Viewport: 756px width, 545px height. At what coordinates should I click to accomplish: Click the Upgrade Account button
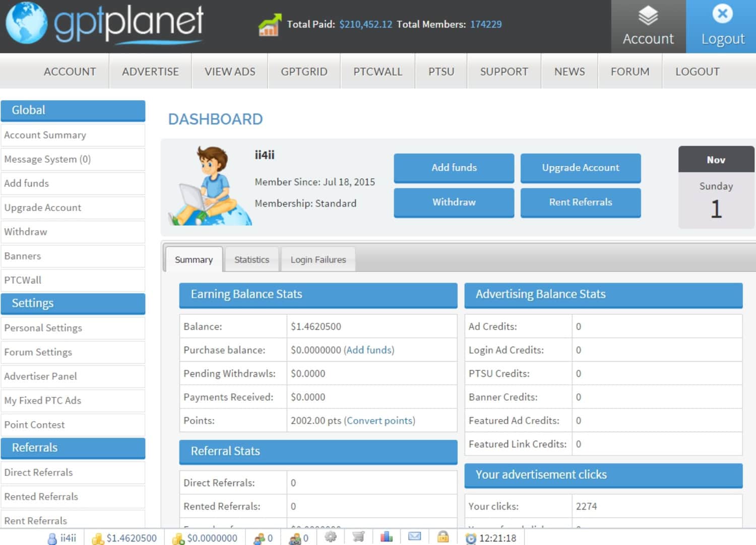coord(580,168)
